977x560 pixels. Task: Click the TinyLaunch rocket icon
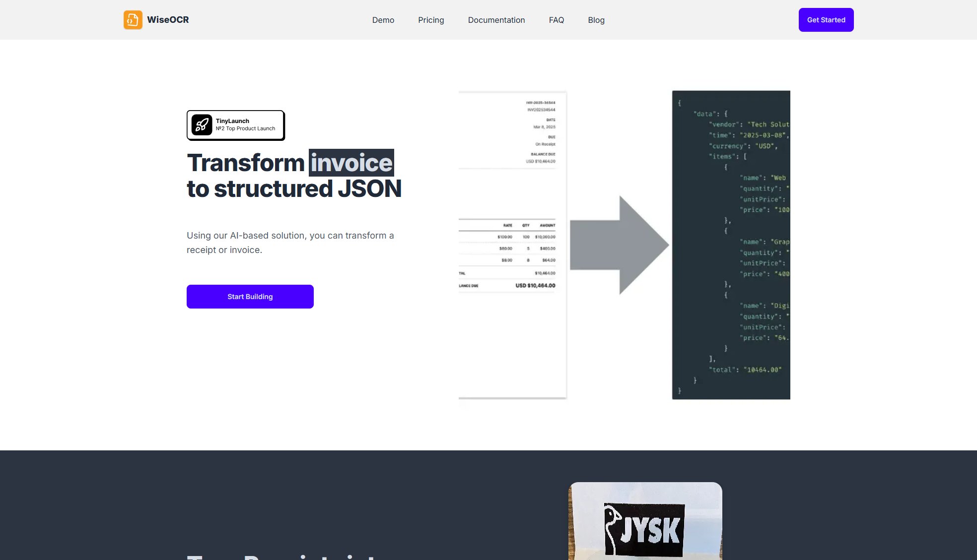tap(202, 125)
